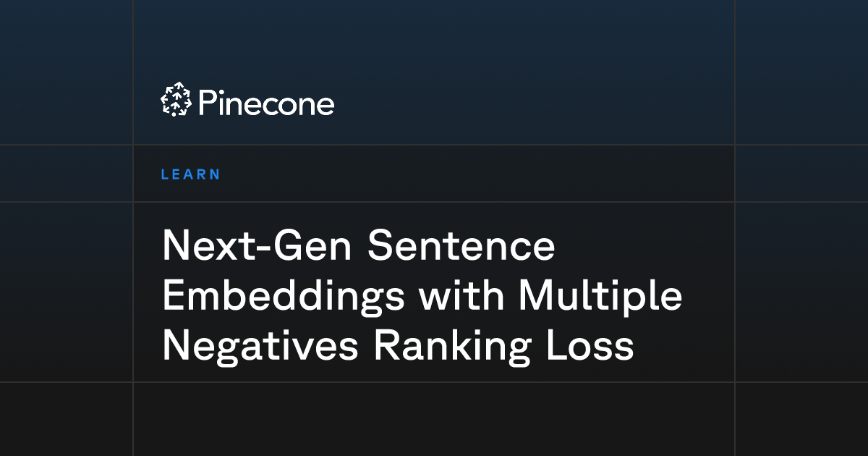The image size is (868, 456).
Task: Click the empty grid cell left of LEARN
Action: coord(66,174)
